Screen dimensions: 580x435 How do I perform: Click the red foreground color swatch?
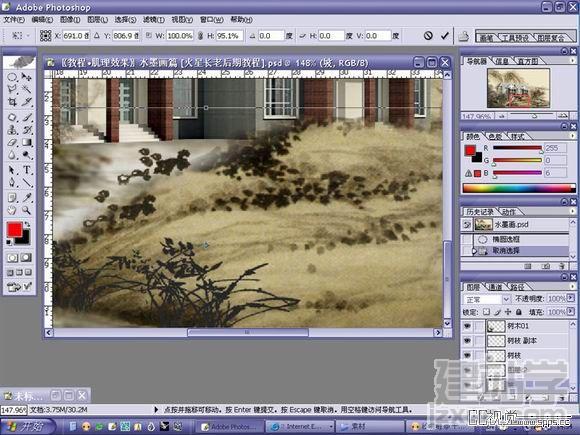point(14,230)
